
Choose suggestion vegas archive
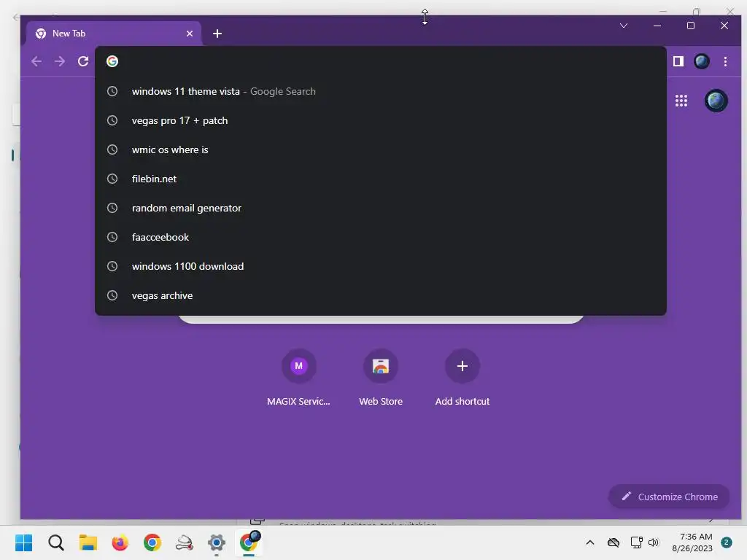click(x=380, y=295)
